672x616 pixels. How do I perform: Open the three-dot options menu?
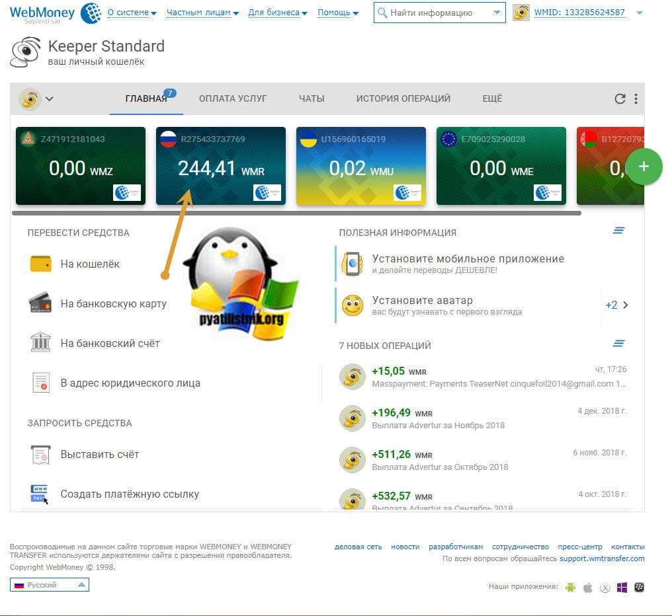636,98
